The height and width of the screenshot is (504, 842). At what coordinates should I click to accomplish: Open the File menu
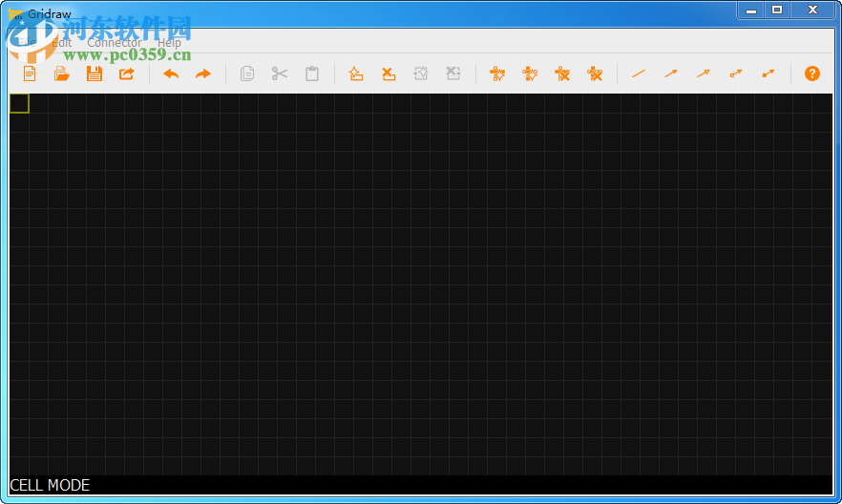click(25, 42)
